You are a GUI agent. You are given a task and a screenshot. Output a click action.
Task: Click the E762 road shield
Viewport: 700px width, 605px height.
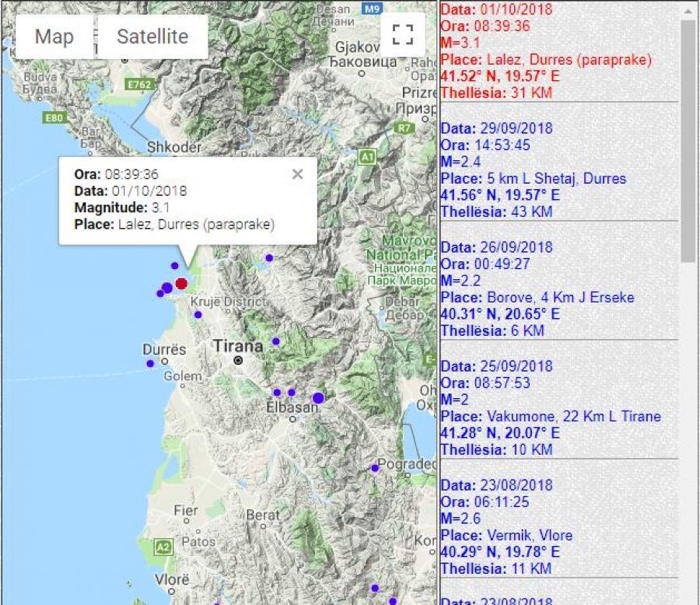tap(140, 84)
